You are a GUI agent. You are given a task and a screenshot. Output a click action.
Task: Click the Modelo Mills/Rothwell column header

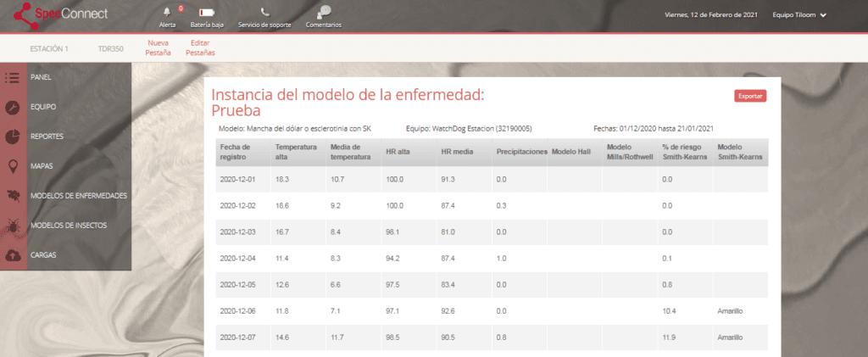pos(630,152)
